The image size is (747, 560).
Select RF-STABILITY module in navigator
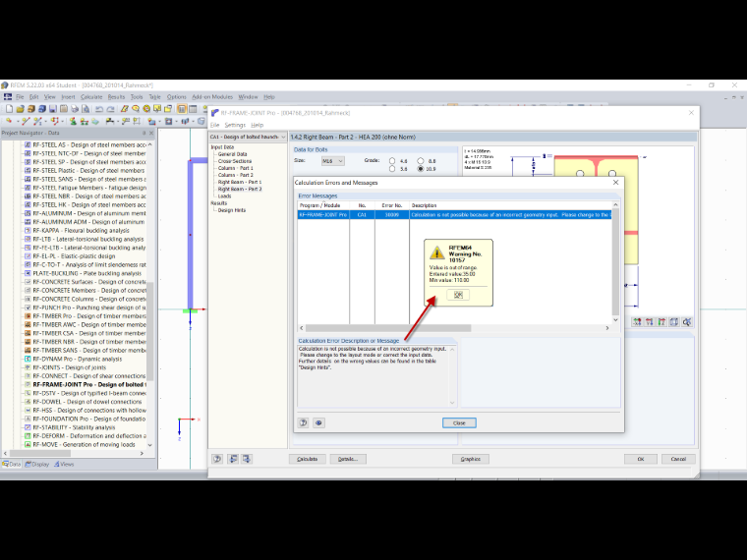pos(74,427)
